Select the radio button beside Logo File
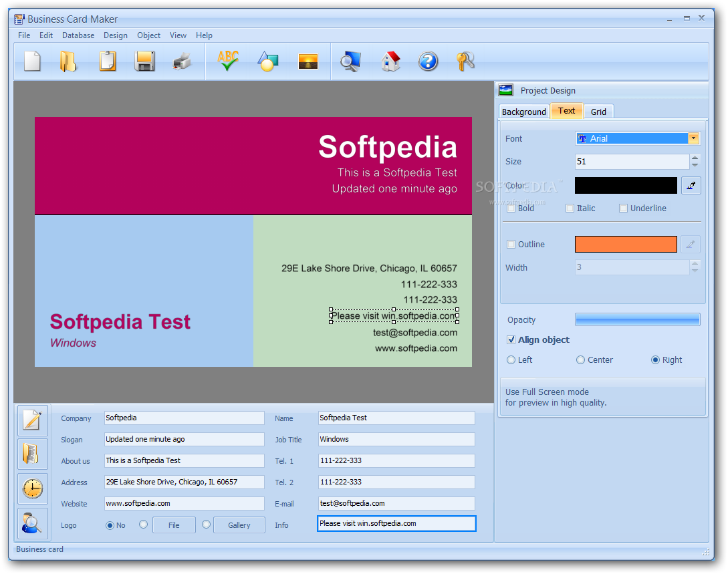The height and width of the screenshot is (574, 728). [x=144, y=524]
